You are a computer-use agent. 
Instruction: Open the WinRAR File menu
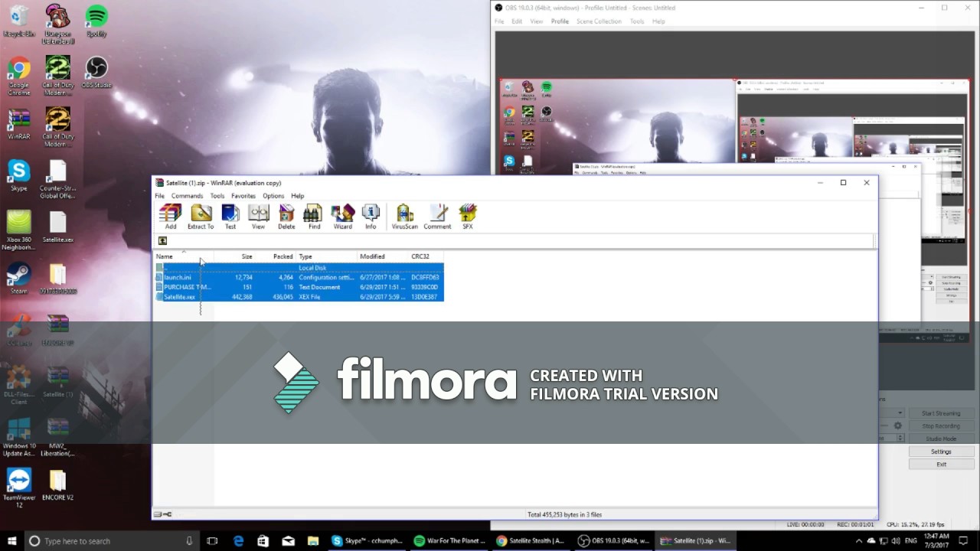point(159,196)
